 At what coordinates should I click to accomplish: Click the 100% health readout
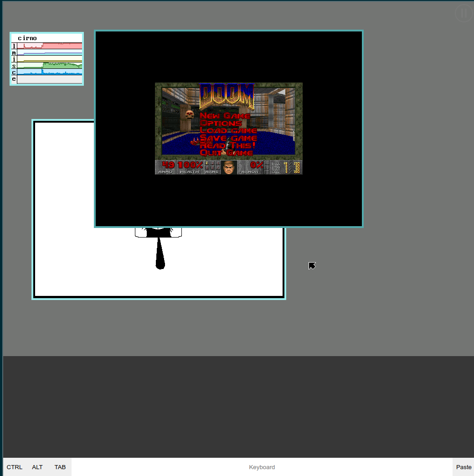[190, 165]
